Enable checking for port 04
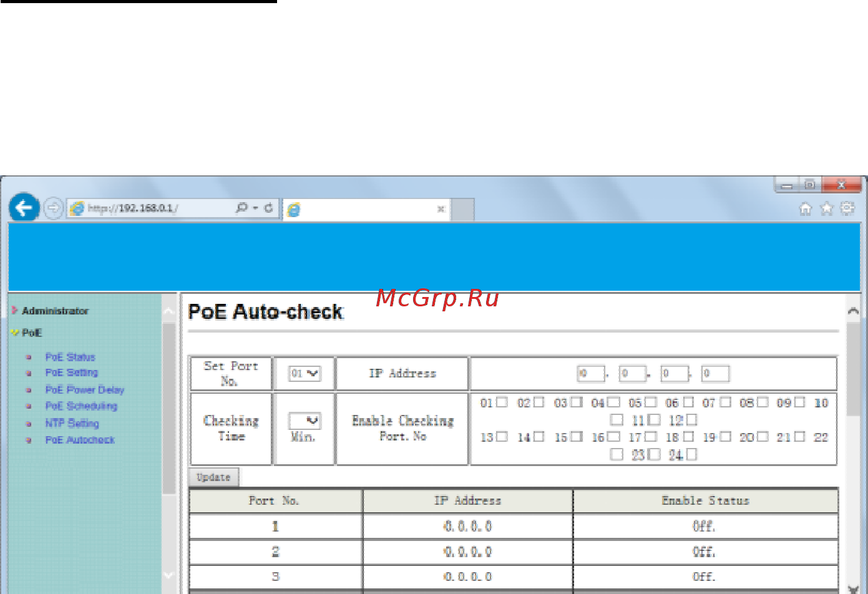Viewport: 868px width, 594px height. 614,402
